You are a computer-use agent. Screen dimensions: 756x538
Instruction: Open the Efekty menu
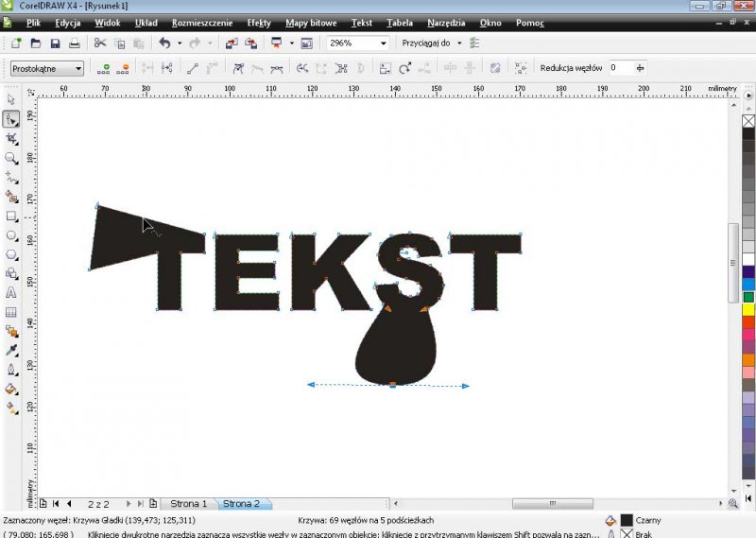(258, 22)
